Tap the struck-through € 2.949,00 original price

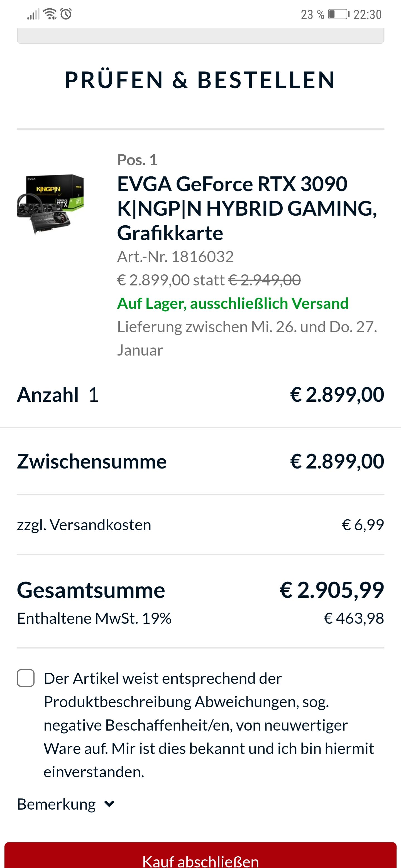tap(265, 280)
